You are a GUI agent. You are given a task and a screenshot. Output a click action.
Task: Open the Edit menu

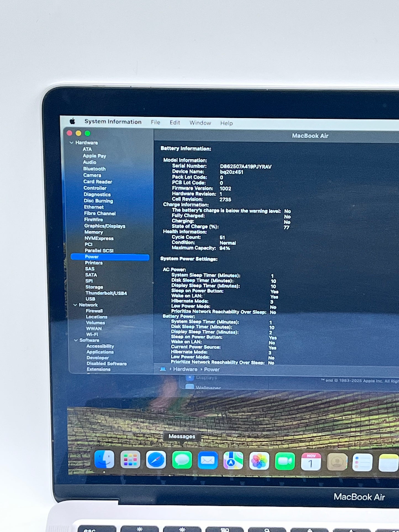(x=175, y=122)
